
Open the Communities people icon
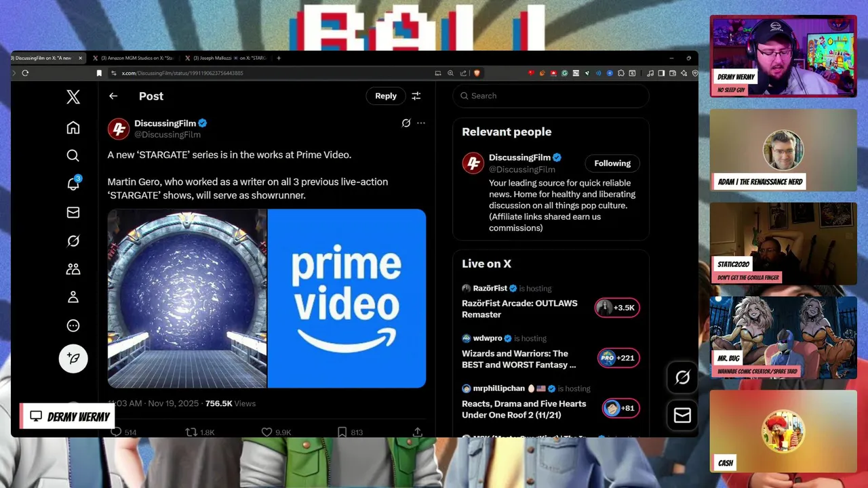click(x=73, y=269)
